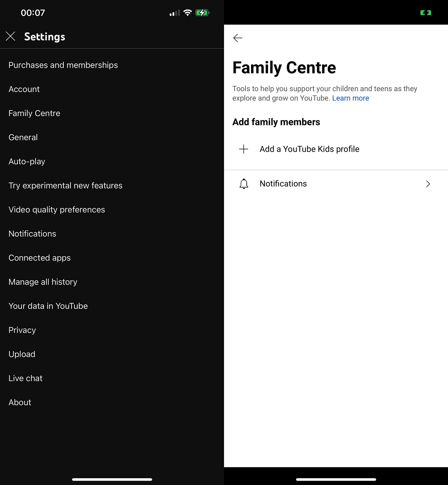Image resolution: width=448 pixels, height=485 pixels.
Task: Open Notifications in the Settings list
Action: click(112, 234)
